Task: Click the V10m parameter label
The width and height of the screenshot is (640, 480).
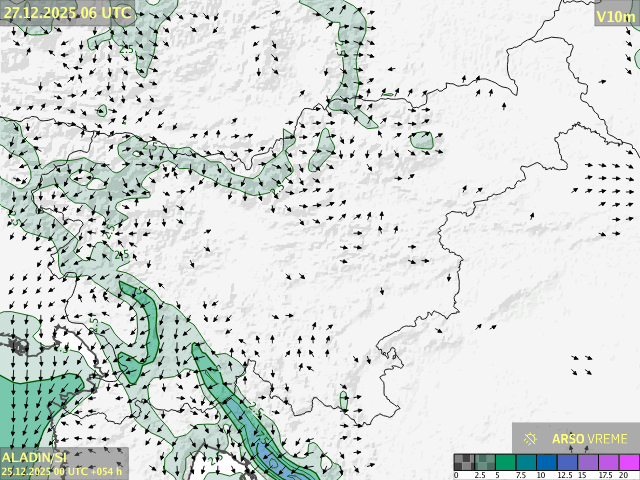Action: (x=615, y=16)
